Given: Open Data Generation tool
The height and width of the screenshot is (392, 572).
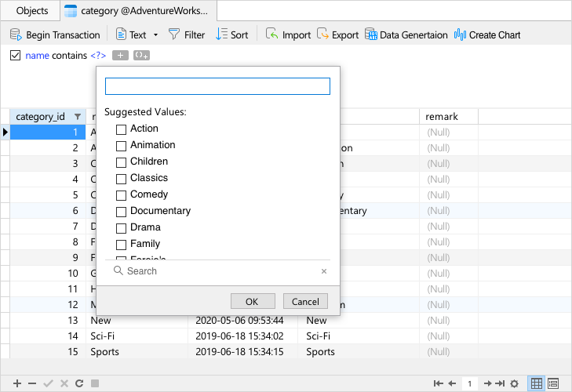Looking at the screenshot, I should click(406, 34).
